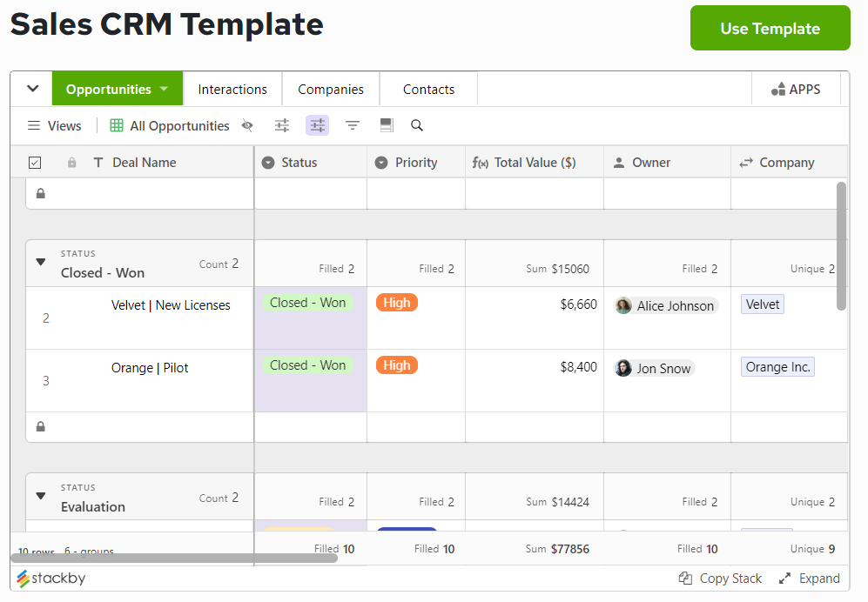
Task: Click the vertical scrollbar thumb
Action: [x=841, y=246]
